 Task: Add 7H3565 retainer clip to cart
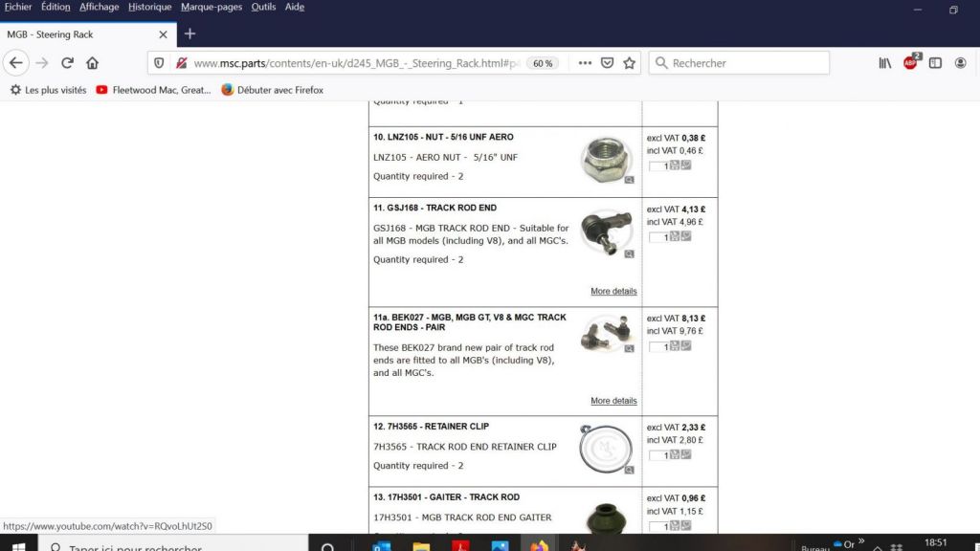point(675,454)
